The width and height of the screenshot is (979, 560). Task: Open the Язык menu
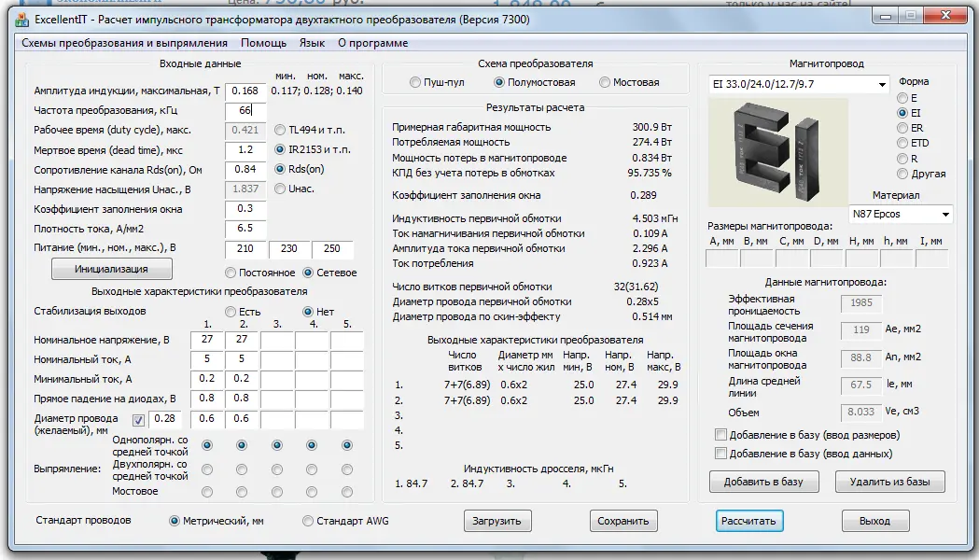click(312, 43)
